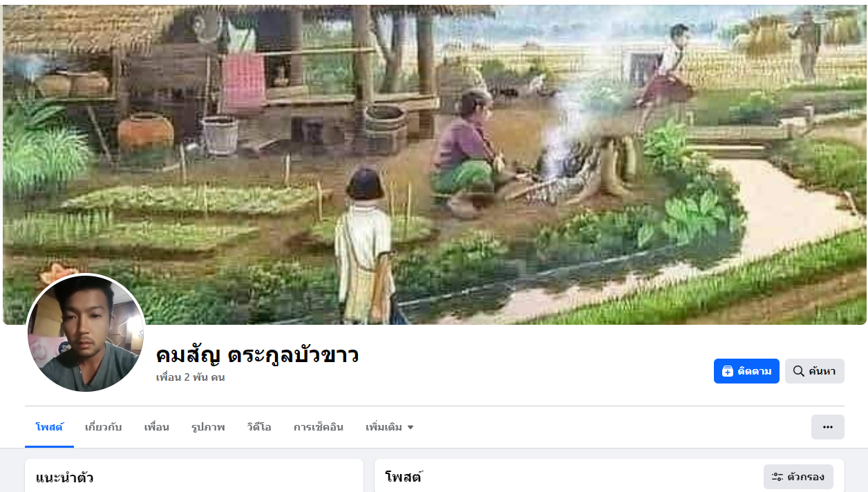Click the ติดตาม follow button
Screen dimensions: 868x492
[x=746, y=371]
